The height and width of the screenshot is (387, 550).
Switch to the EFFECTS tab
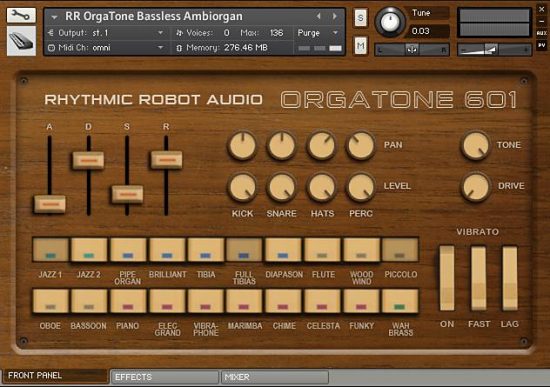coord(165,377)
